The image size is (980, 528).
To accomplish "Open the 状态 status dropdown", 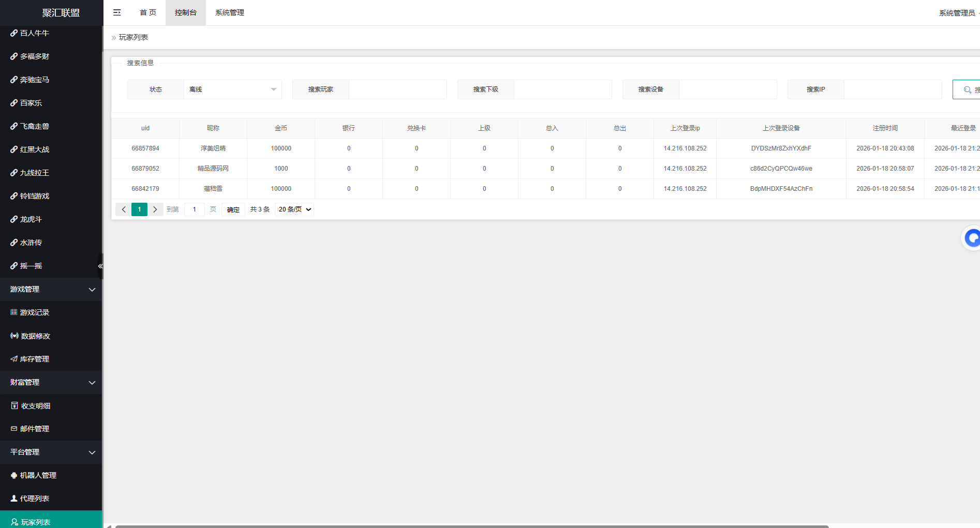I will click(232, 89).
